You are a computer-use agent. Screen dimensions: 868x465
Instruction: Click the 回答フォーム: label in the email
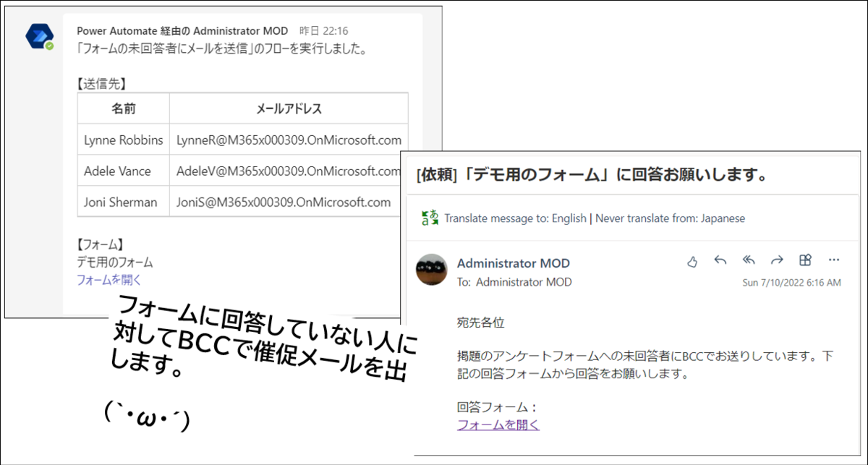pos(496,408)
